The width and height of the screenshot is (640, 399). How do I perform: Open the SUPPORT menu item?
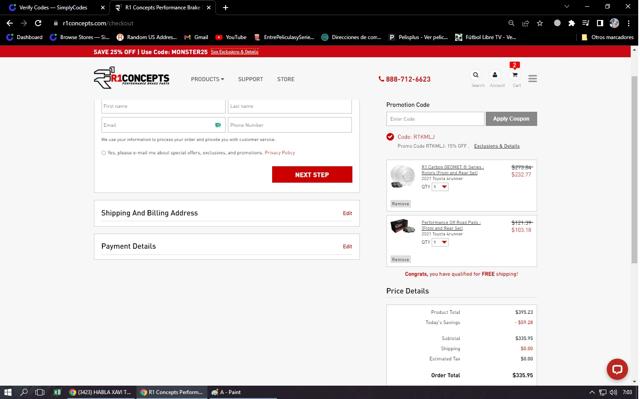coord(250,79)
